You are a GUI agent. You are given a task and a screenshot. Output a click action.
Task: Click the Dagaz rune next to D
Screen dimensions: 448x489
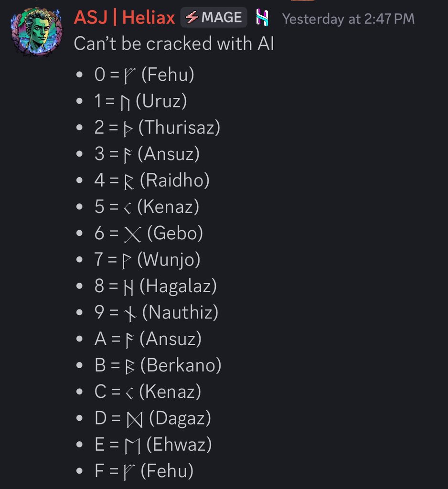(135, 419)
